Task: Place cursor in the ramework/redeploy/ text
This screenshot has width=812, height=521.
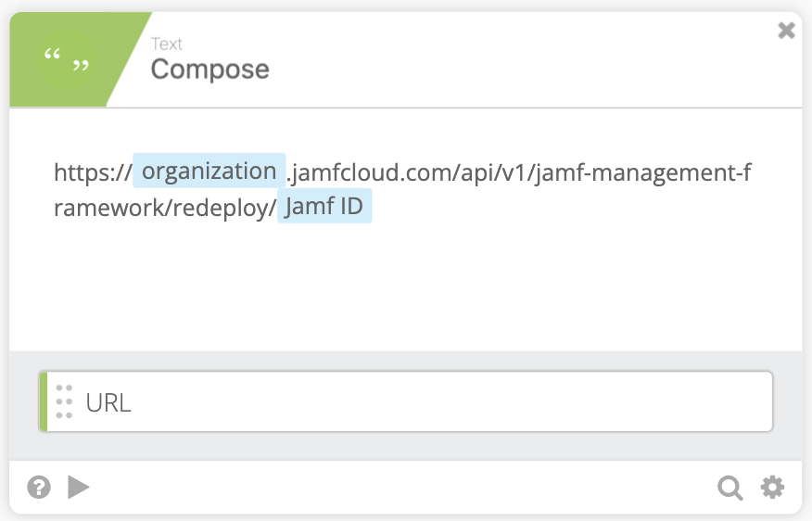Action: click(165, 208)
